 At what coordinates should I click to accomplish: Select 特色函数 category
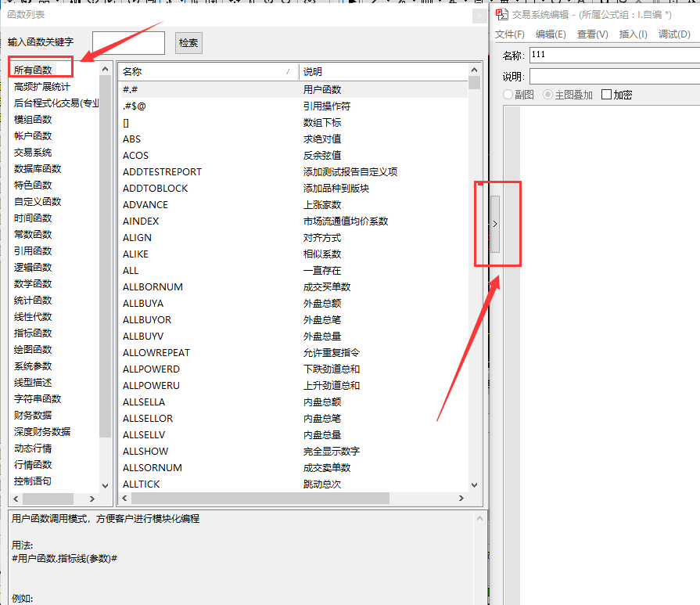click(x=33, y=185)
